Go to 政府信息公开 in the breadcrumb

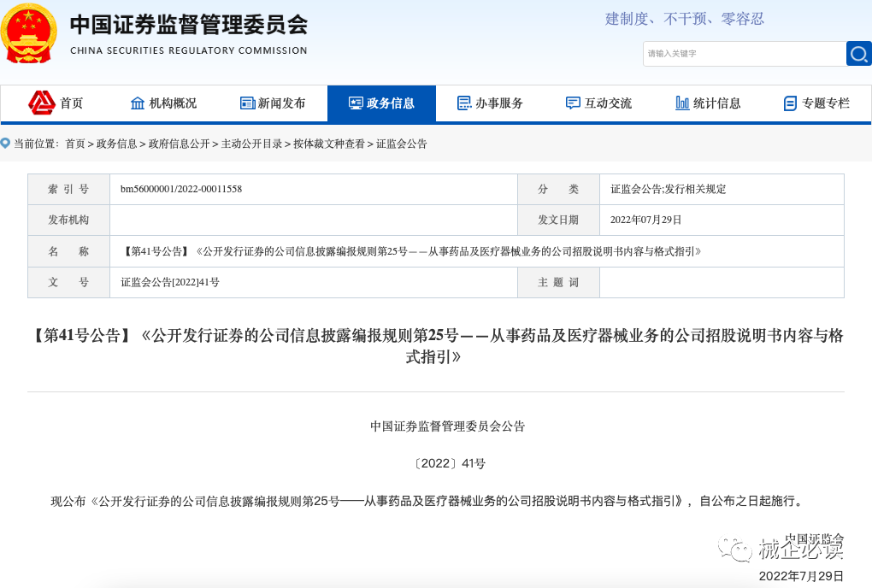pyautogui.click(x=179, y=144)
